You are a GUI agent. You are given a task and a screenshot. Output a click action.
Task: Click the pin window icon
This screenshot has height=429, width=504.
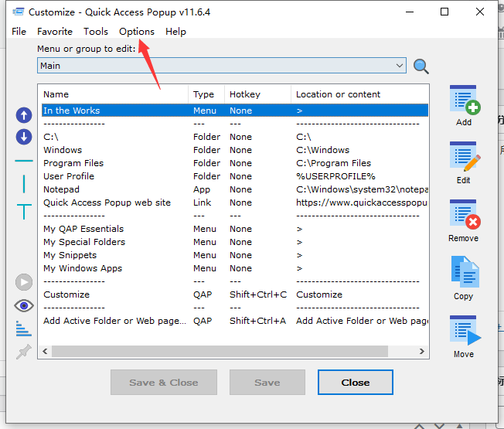[x=24, y=352]
